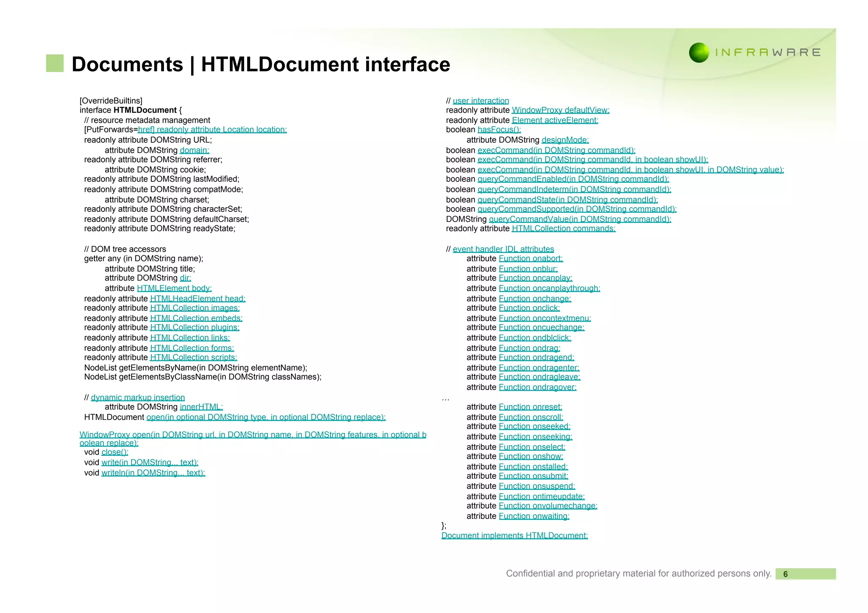
Task: Click 'HTMLCollection scripts;' link
Action: coord(194,358)
